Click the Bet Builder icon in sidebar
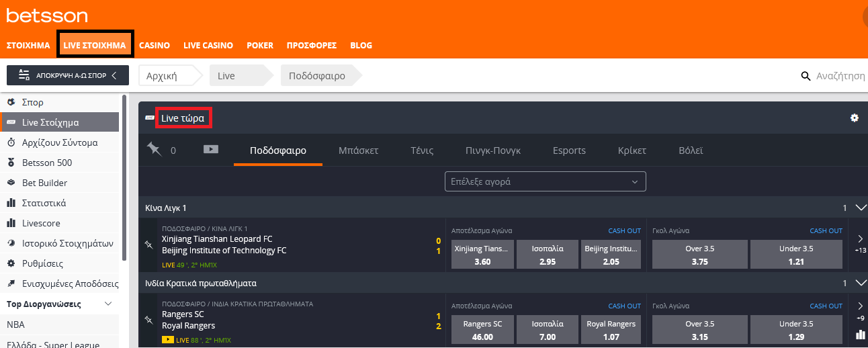Image resolution: width=868 pixels, height=348 pixels. (11, 183)
